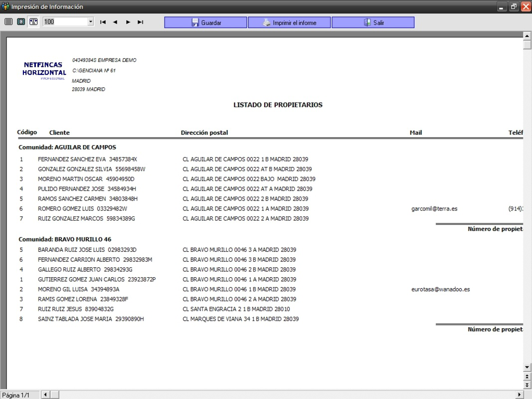Click address CL MARQUES DE VIANA 34
The height and width of the screenshot is (399, 532).
240,319
